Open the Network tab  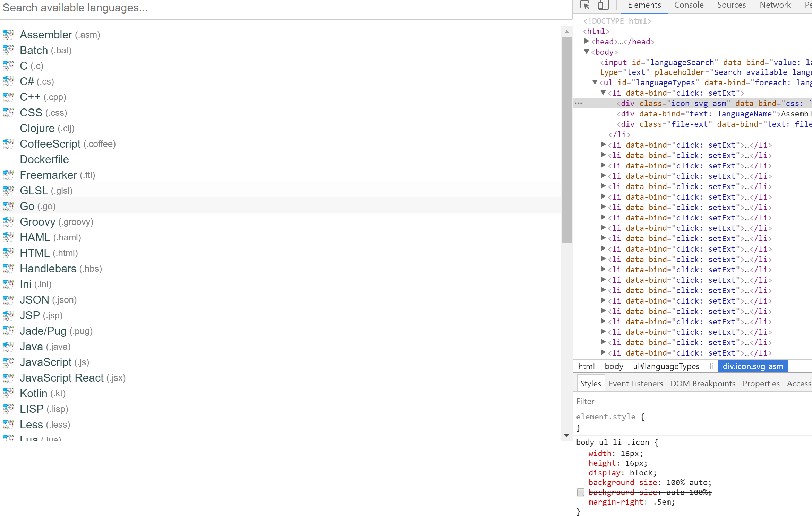[x=775, y=5]
